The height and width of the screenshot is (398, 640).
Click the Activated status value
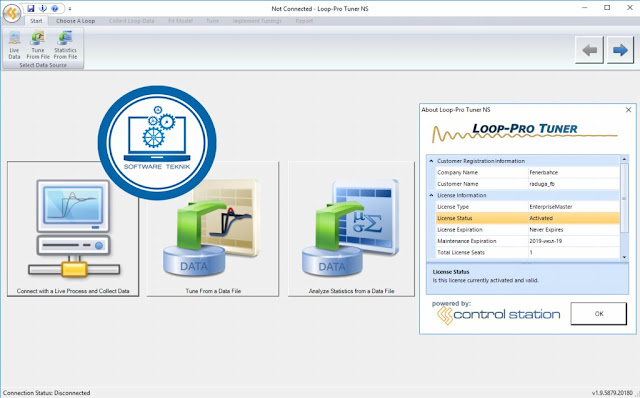tap(573, 218)
